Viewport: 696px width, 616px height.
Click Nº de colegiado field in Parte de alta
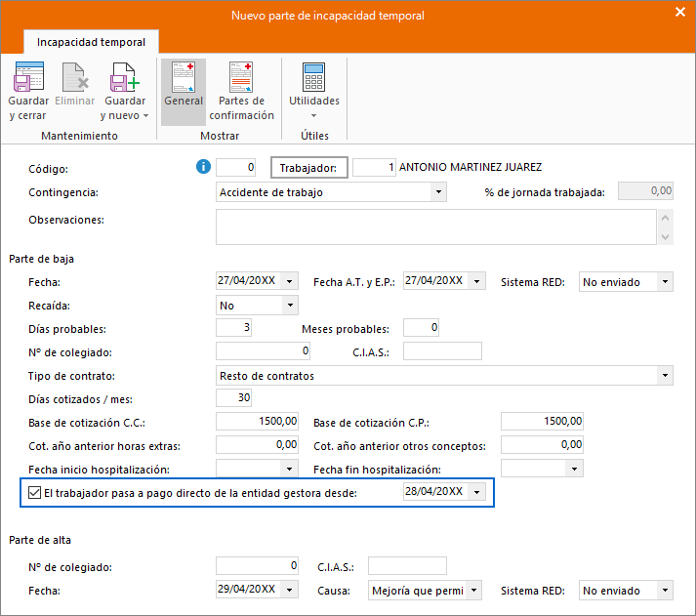(257, 566)
